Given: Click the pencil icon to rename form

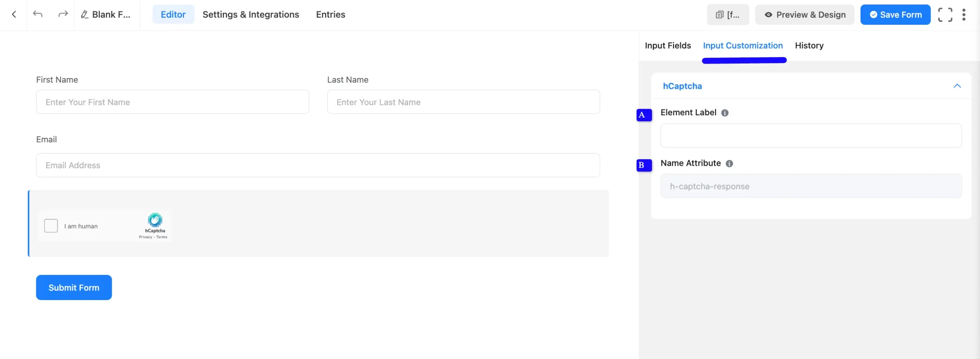Looking at the screenshot, I should [x=85, y=15].
